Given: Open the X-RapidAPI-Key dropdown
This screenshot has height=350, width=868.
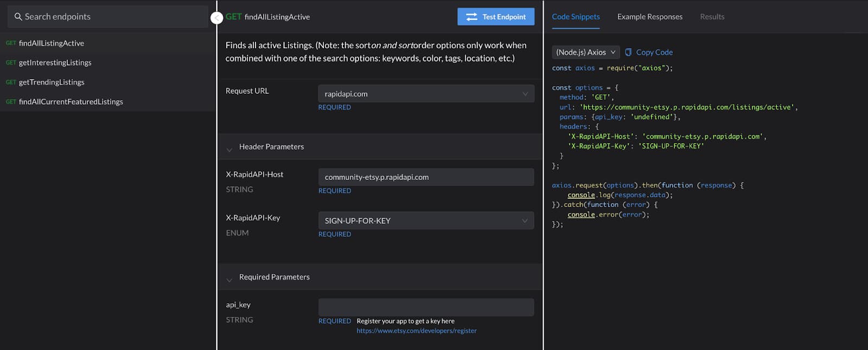Looking at the screenshot, I should tap(426, 221).
